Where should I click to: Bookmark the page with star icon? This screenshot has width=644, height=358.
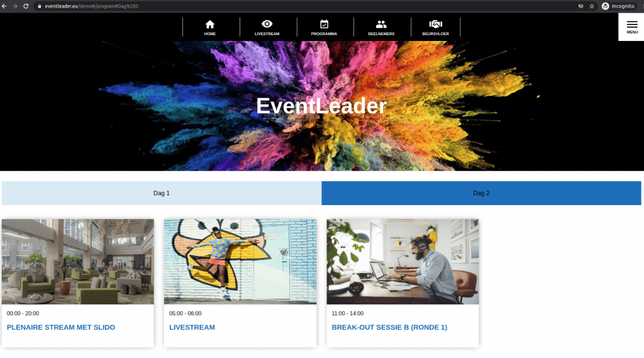tap(592, 6)
